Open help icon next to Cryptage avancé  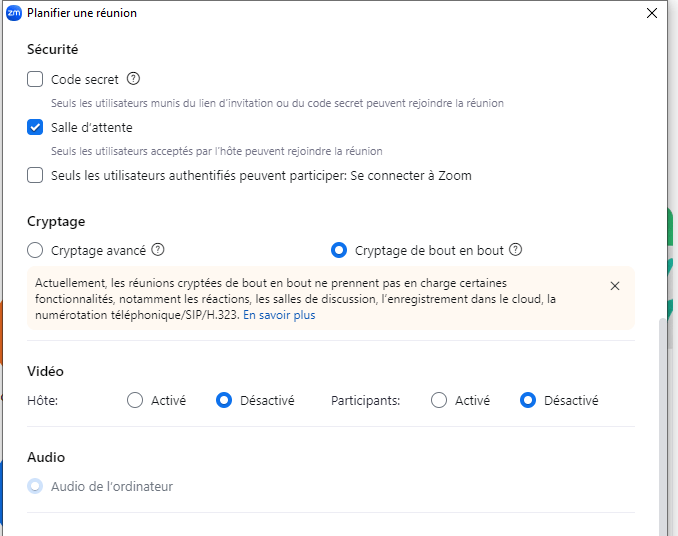157,250
